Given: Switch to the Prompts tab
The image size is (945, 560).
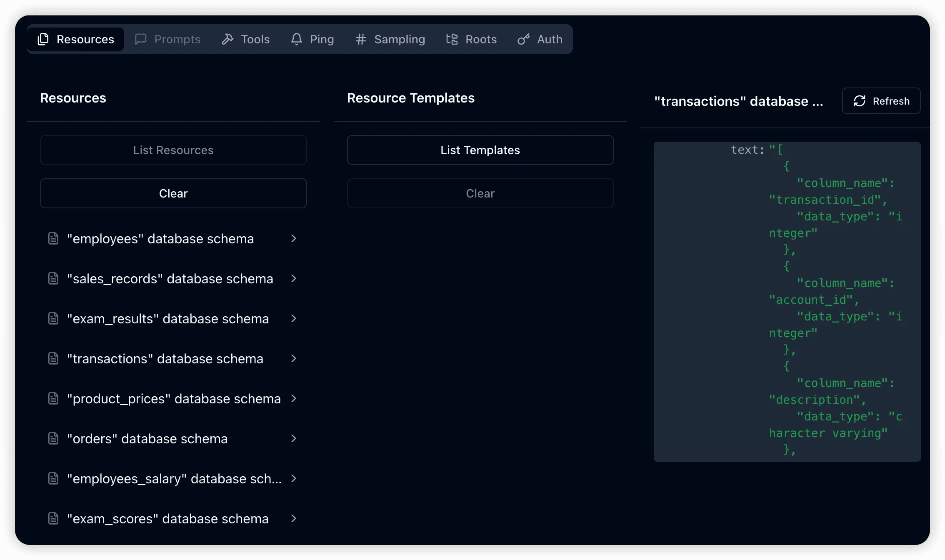Looking at the screenshot, I should pos(168,39).
